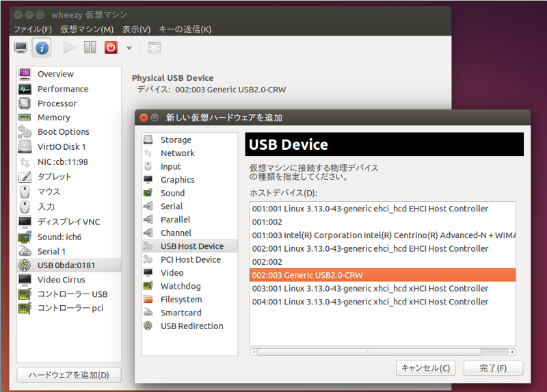
Task: Select コントローラー pci controller icon
Action: pos(25,309)
